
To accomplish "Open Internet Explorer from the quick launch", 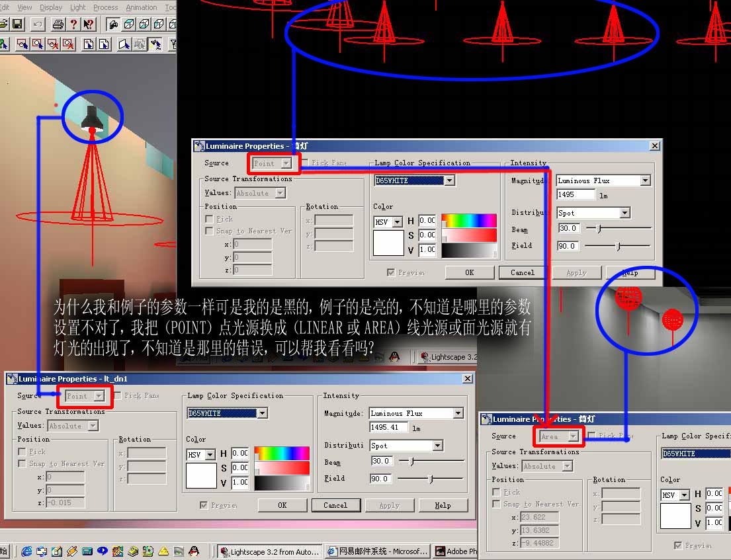I will pyautogui.click(x=26, y=551).
